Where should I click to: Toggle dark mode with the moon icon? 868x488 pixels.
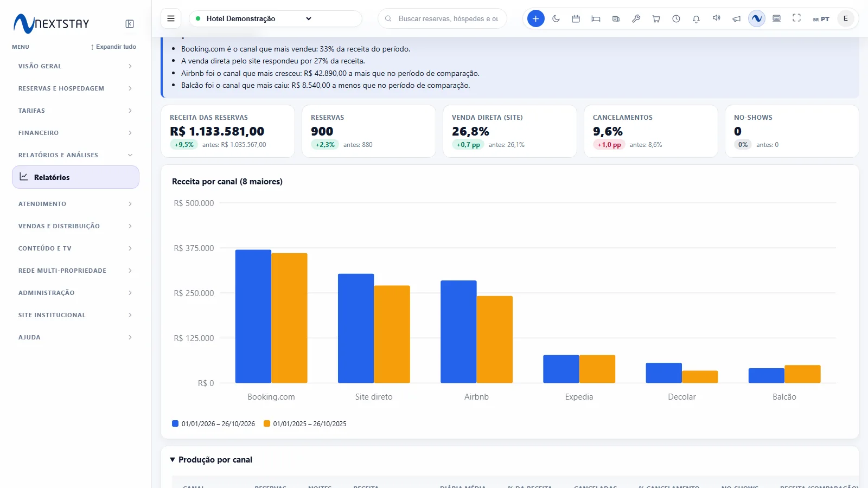[x=556, y=18]
